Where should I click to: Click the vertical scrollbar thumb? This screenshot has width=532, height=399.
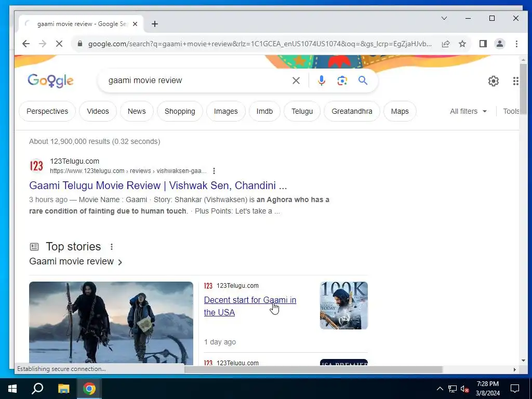pos(523,89)
